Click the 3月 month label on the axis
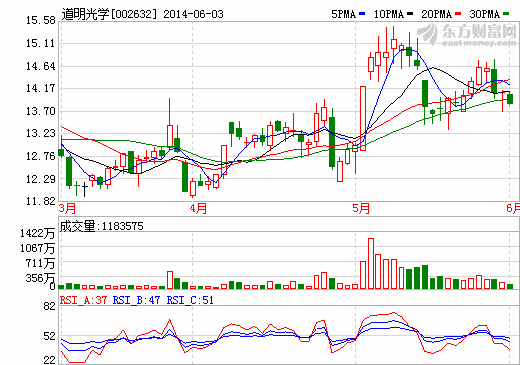Viewport: 520px width, 365px height. click(x=67, y=208)
